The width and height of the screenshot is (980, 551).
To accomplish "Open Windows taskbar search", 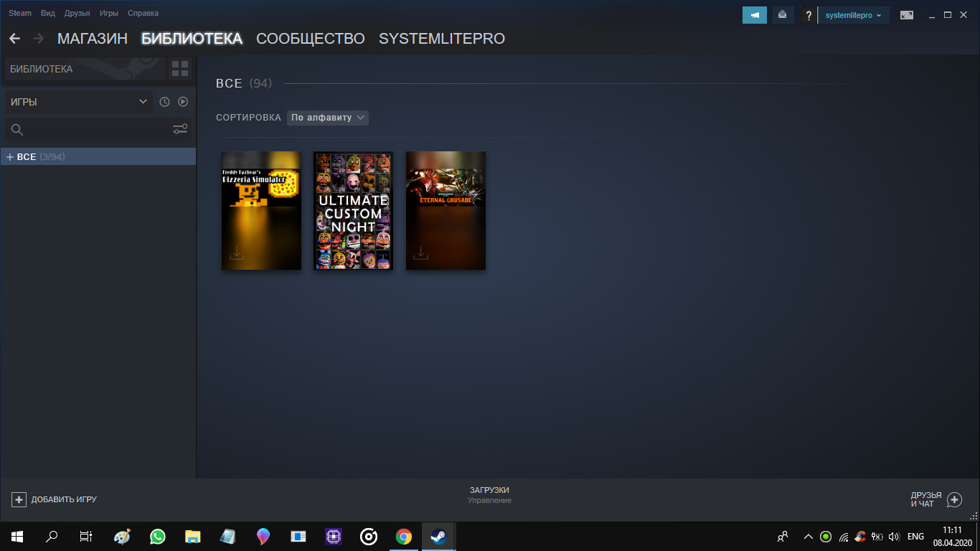I will point(52,536).
